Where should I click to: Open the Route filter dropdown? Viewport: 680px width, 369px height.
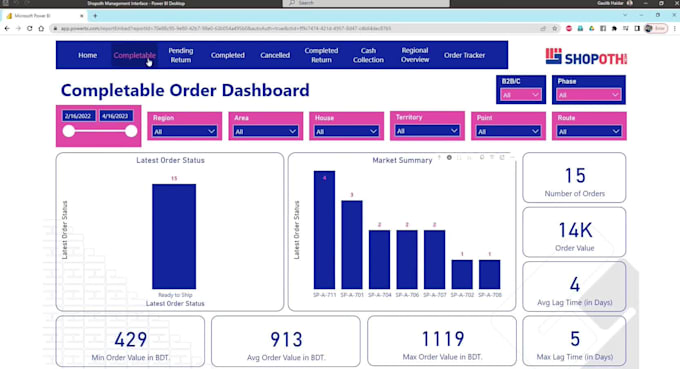coord(589,131)
